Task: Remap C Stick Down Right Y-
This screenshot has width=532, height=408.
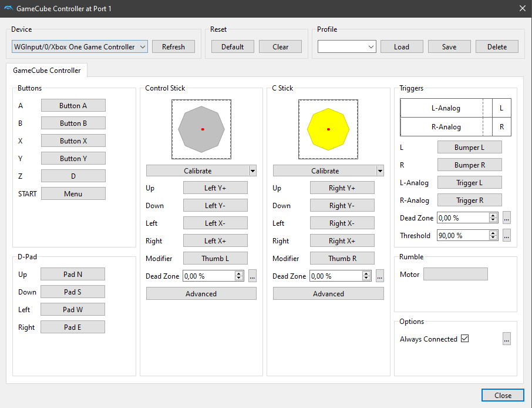Action: point(342,206)
